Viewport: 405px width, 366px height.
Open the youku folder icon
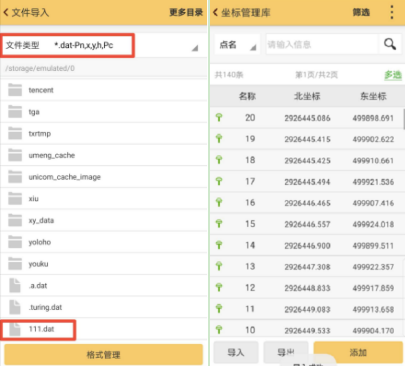[15, 264]
